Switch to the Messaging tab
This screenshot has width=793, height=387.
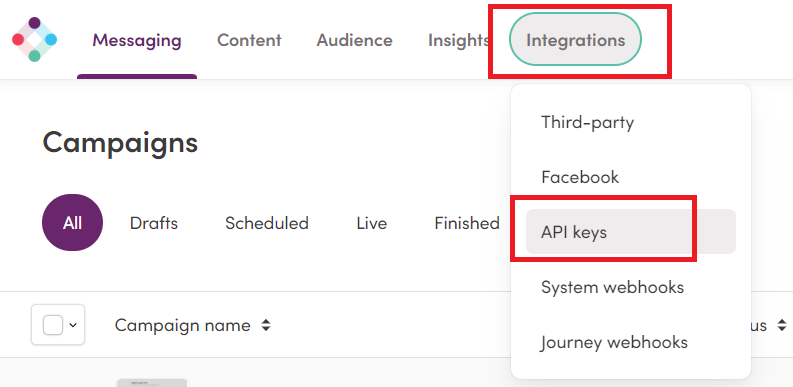(137, 40)
